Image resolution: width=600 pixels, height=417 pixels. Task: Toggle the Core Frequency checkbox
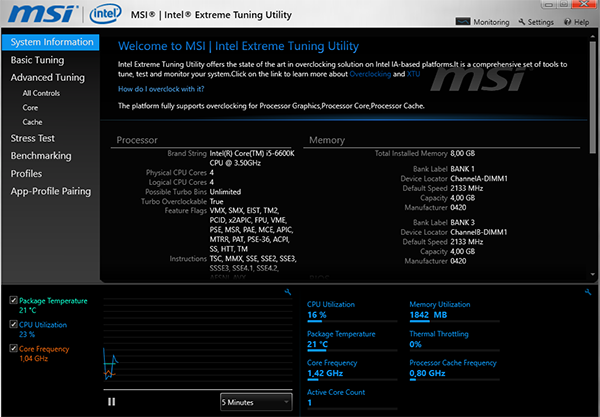coord(13,348)
